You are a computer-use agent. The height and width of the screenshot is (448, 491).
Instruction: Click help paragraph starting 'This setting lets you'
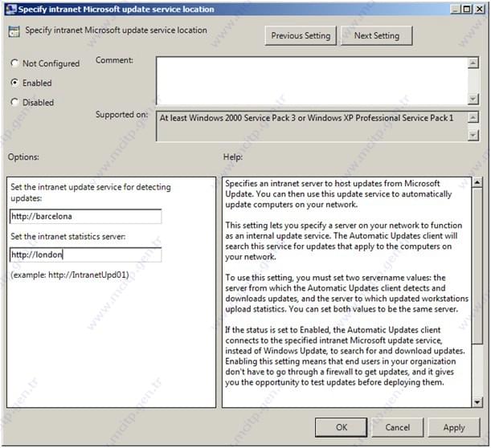343,241
